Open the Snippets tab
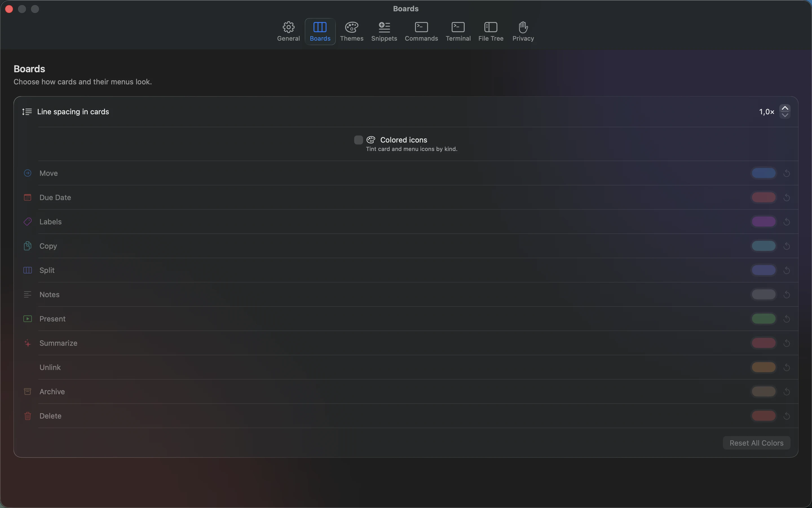The height and width of the screenshot is (508, 812). click(x=384, y=32)
